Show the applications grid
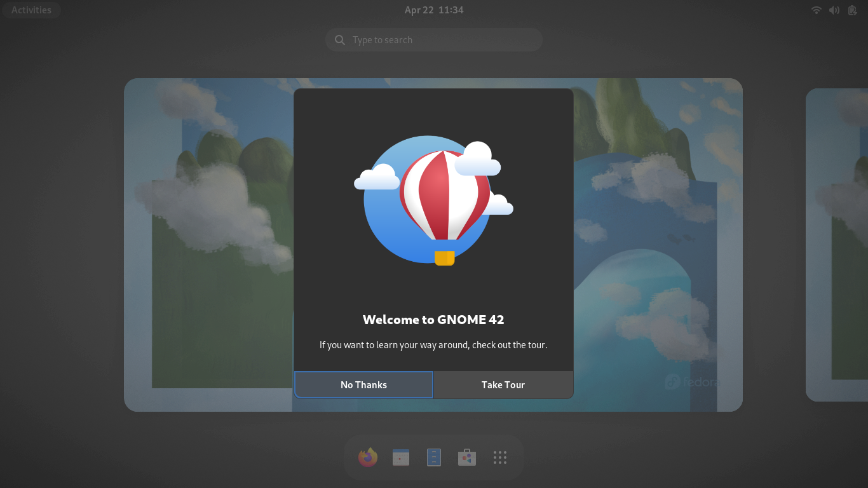Image resolution: width=868 pixels, height=488 pixels. (x=500, y=457)
